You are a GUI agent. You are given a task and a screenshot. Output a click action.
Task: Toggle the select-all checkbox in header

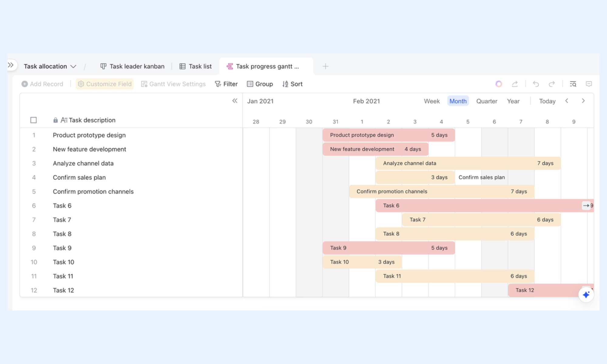coord(33,120)
